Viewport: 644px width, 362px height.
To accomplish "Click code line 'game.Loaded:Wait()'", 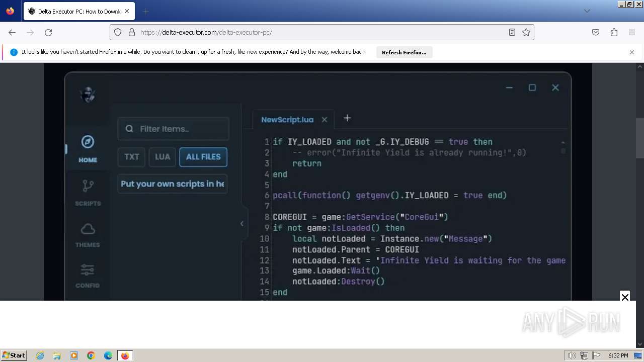I will pyautogui.click(x=336, y=270).
